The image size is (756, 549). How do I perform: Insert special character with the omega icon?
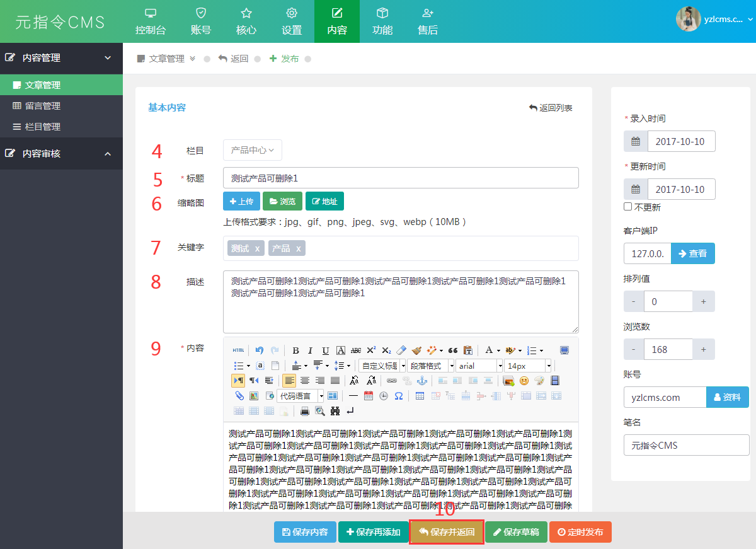(399, 396)
